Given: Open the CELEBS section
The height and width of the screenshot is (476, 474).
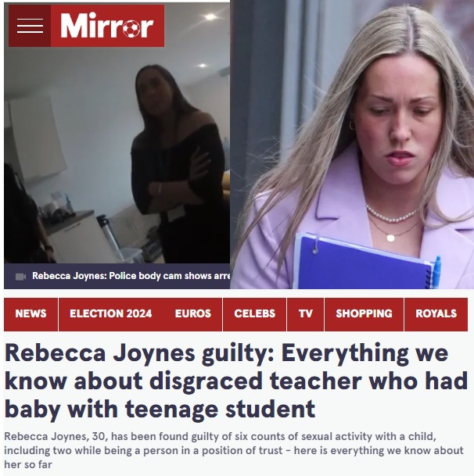Looking at the screenshot, I should [255, 314].
